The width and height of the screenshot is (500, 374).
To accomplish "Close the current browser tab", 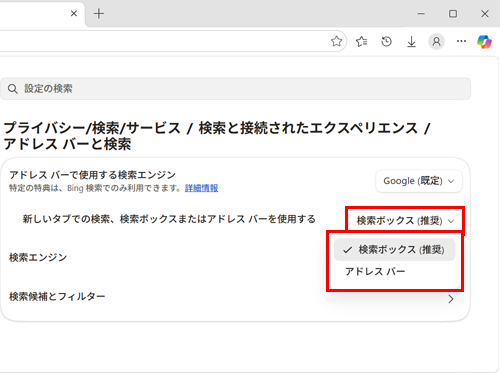I will [74, 13].
